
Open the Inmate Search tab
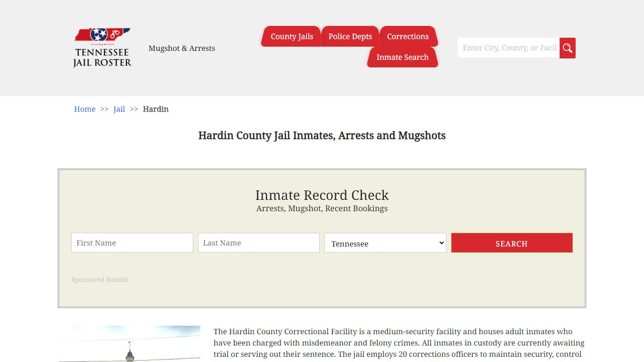403,57
